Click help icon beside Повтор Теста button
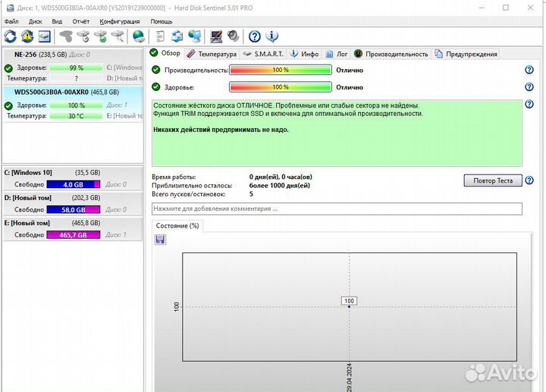The height and width of the screenshot is (392, 546). pos(529,180)
